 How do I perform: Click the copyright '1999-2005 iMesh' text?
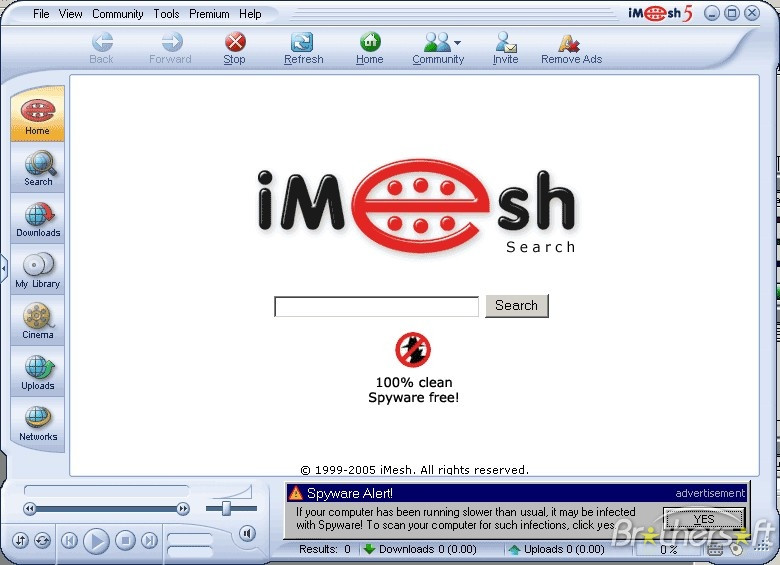click(415, 470)
